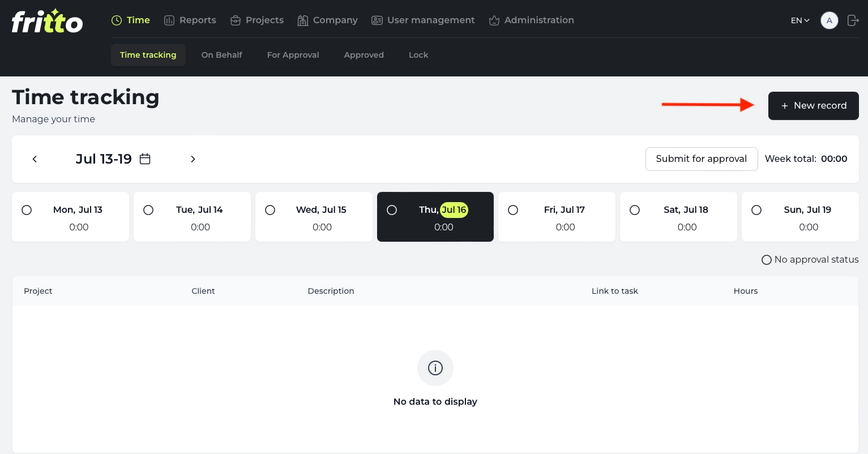Viewport: 868px width, 454px height.
Task: Click Submit for approval
Action: coord(702,159)
